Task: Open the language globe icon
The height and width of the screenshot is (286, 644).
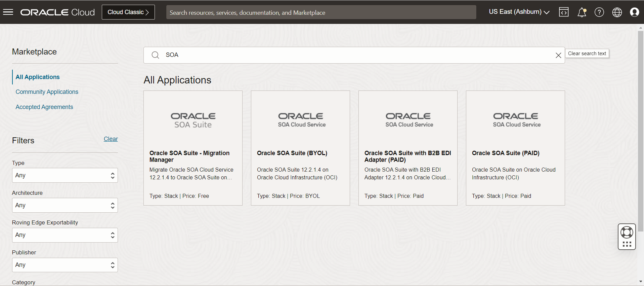Action: click(617, 12)
